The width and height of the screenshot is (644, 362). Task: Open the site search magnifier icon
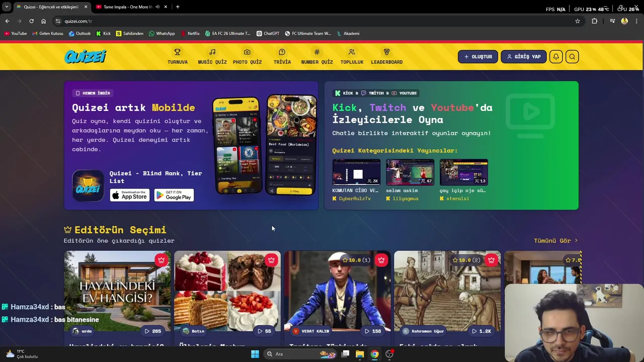point(572,57)
